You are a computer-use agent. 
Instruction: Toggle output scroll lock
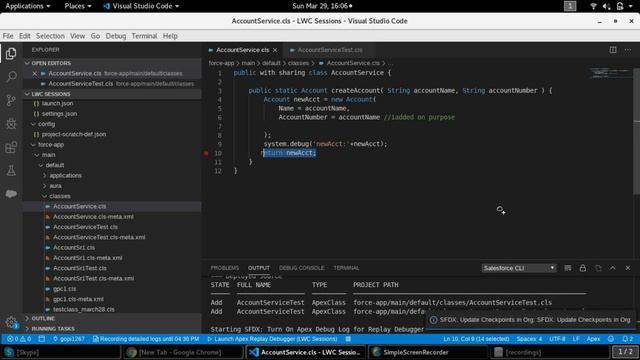click(582, 268)
